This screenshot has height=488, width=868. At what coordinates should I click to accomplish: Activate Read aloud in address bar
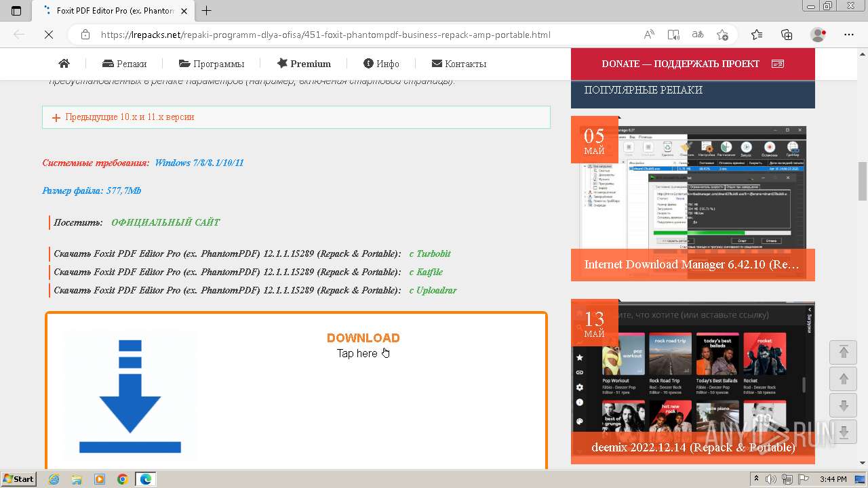(x=649, y=35)
